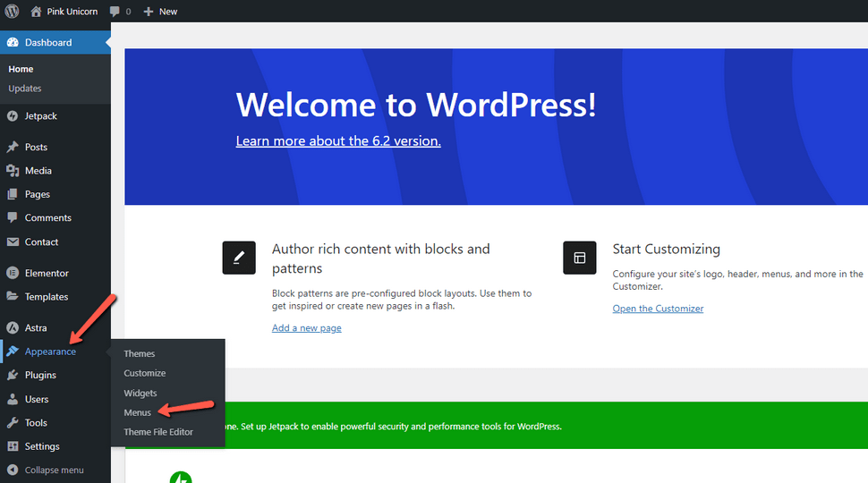The image size is (868, 483).
Task: Click the Elementor icon in sidebar
Action: pyautogui.click(x=13, y=273)
